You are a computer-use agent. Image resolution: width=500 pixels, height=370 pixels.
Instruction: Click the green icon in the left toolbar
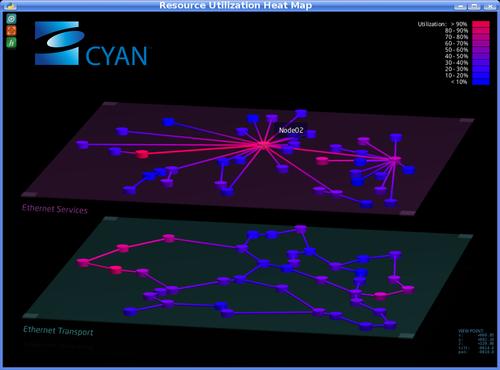point(11,43)
